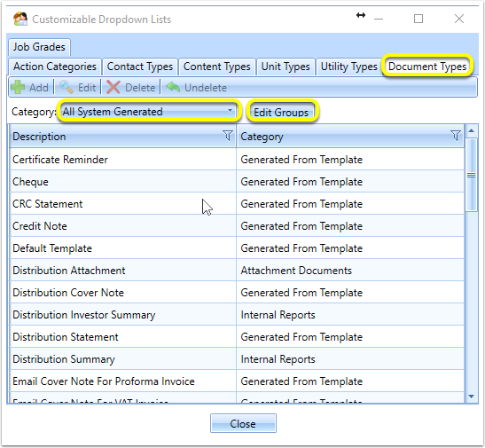485x448 pixels.
Task: Select the Distribution Investor Summary row
Action: click(x=237, y=315)
